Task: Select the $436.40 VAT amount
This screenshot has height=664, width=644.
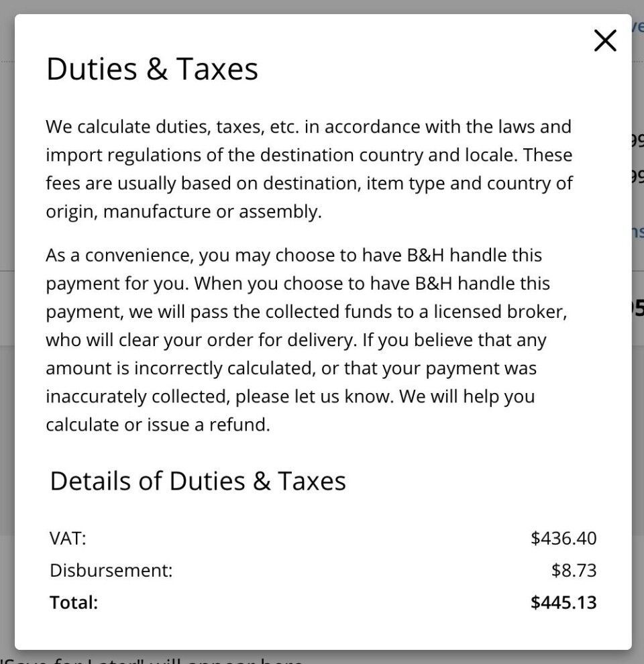Action: (x=563, y=538)
